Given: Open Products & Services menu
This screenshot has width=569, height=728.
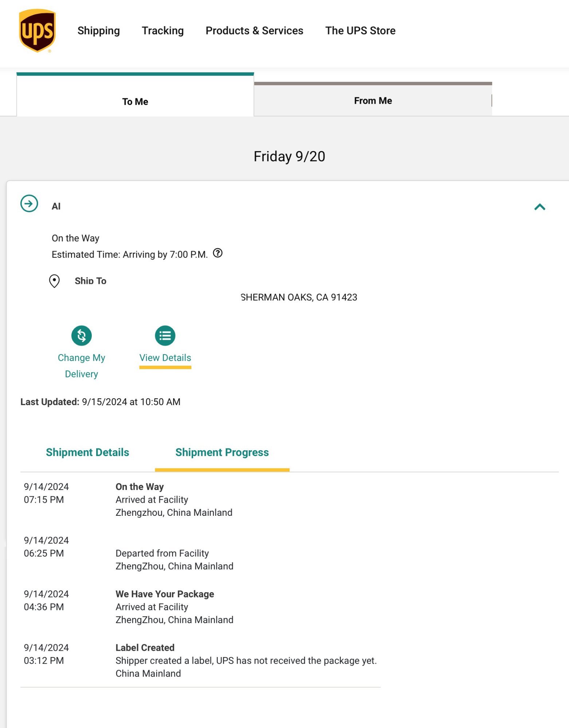Looking at the screenshot, I should tap(254, 31).
